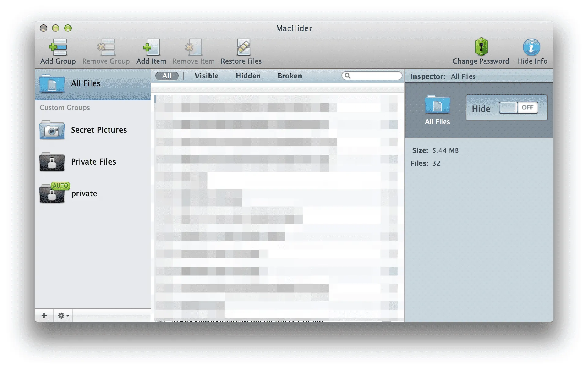Click the Add Group toolbar icon
588x370 pixels.
[x=58, y=47]
